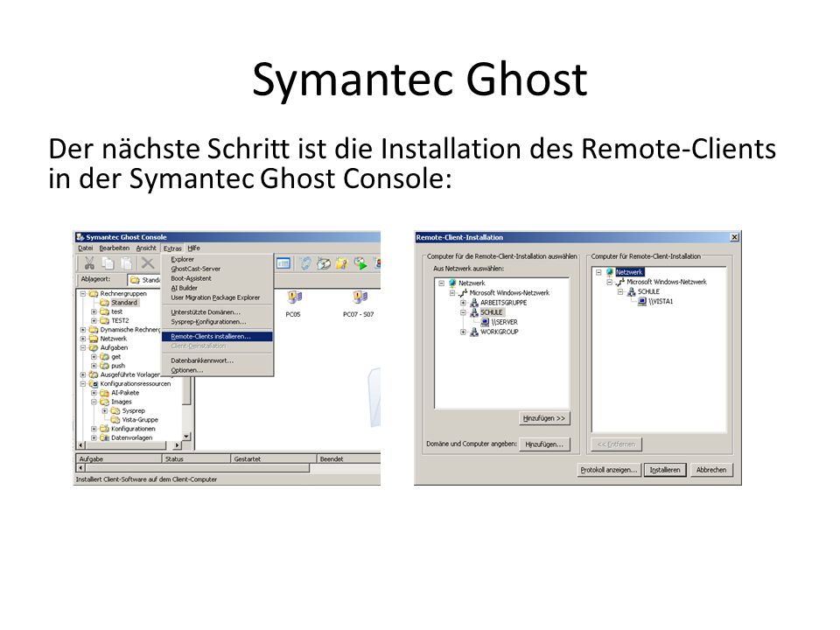
Task: Close the Remote-Client-Installation dialog
Action: 734,237
